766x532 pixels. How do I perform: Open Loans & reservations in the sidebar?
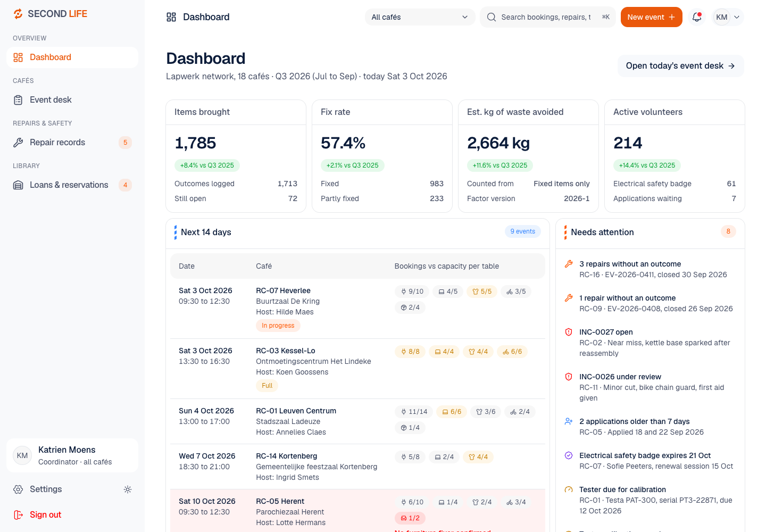pyautogui.click(x=72, y=185)
